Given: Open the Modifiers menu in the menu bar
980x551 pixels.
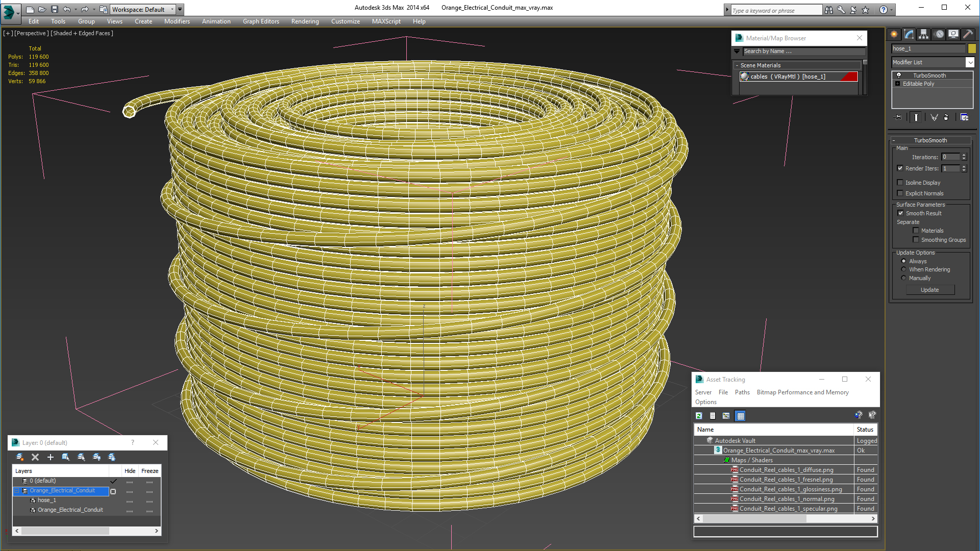Looking at the screenshot, I should click(x=177, y=21).
